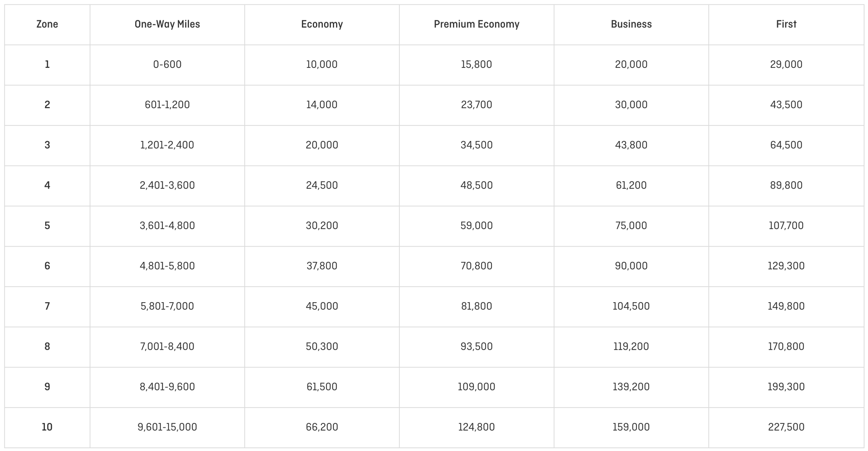This screenshot has width=868, height=451.
Task: Select First class value 29,000
Action: click(786, 65)
